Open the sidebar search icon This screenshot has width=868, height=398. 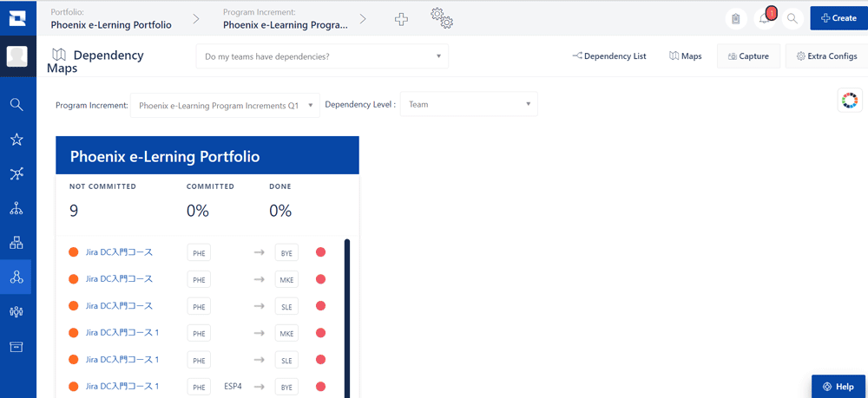pyautogui.click(x=16, y=104)
